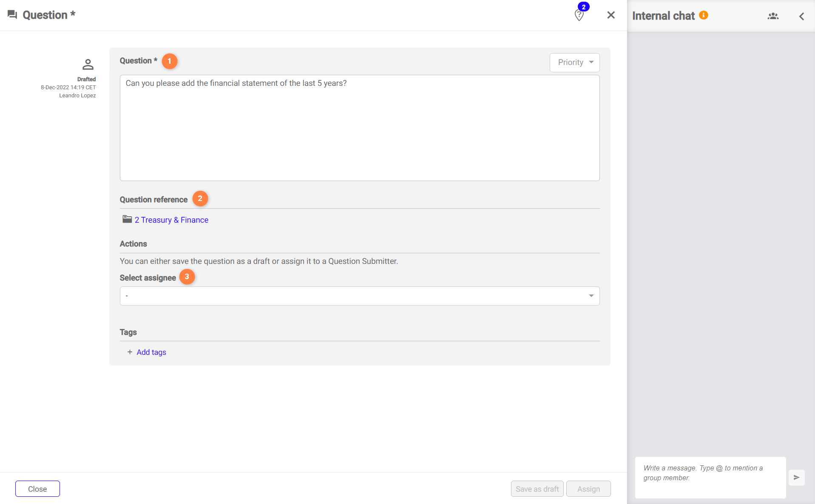Viewport: 815px width, 504px height.
Task: Click the Treasury & Finance folder icon
Action: coord(127,219)
